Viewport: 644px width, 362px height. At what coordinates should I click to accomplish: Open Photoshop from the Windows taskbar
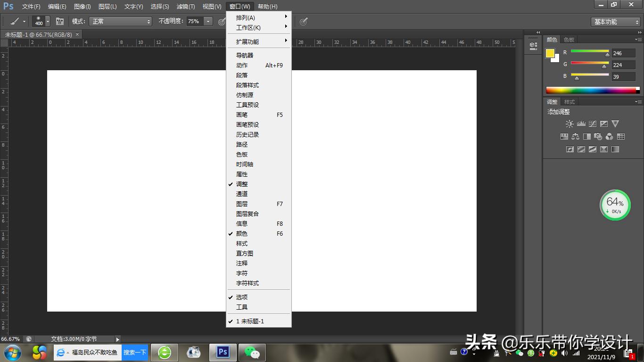[223, 352]
